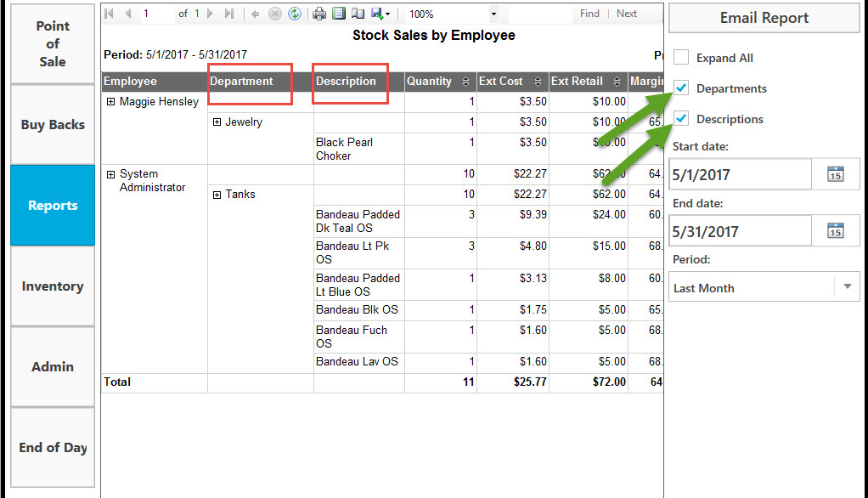Toggle Tanks department expander
The image size is (868, 498).
point(217,195)
